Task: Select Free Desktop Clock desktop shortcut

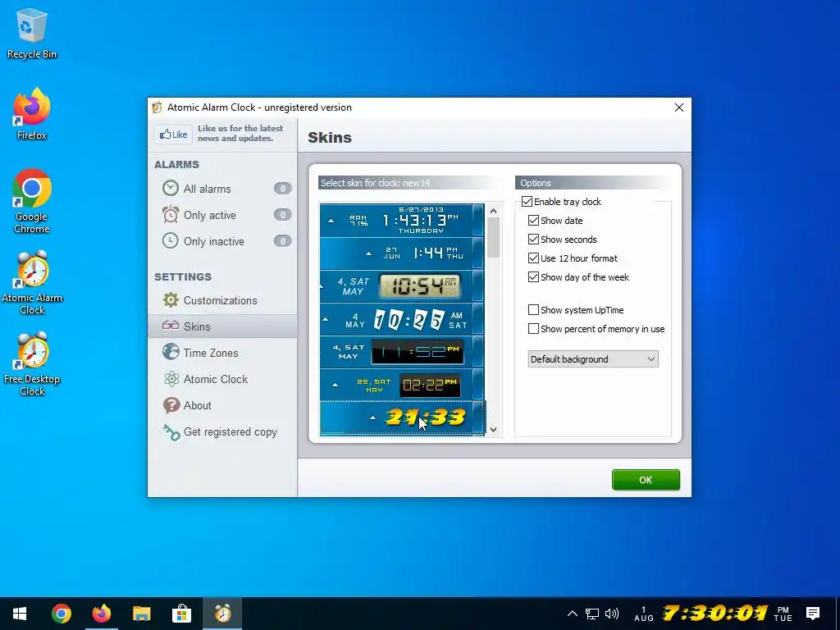Action: [x=32, y=364]
